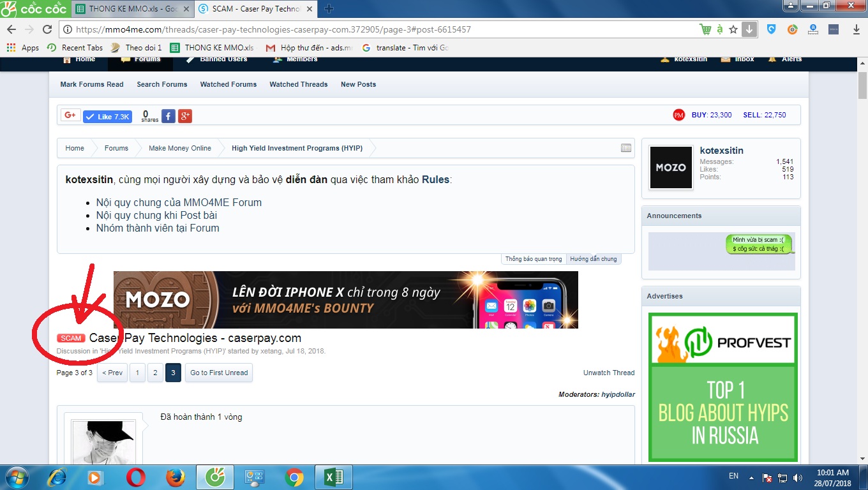
Task: Click the MOZO iPhone X bounty banner
Action: (x=346, y=300)
